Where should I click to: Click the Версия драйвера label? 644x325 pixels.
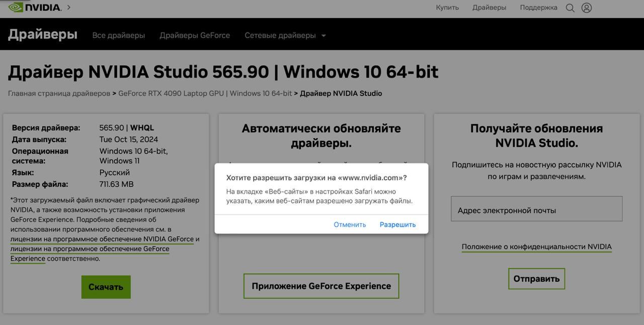(x=46, y=128)
